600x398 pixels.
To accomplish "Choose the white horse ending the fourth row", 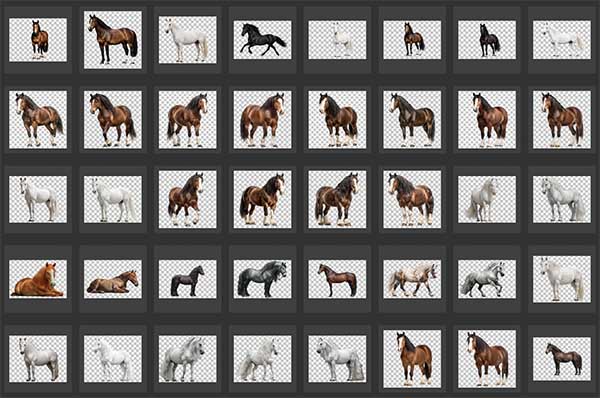I will coord(562,279).
